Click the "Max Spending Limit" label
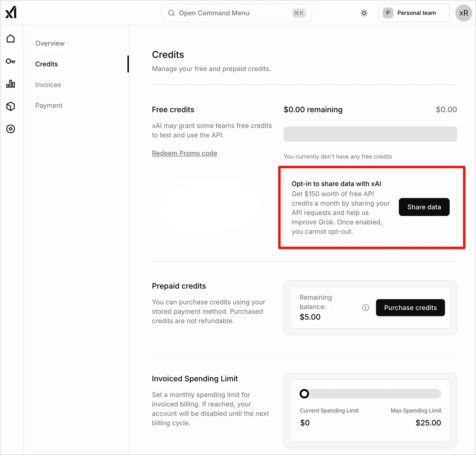Viewport: 476px width, 455px height. (416, 411)
